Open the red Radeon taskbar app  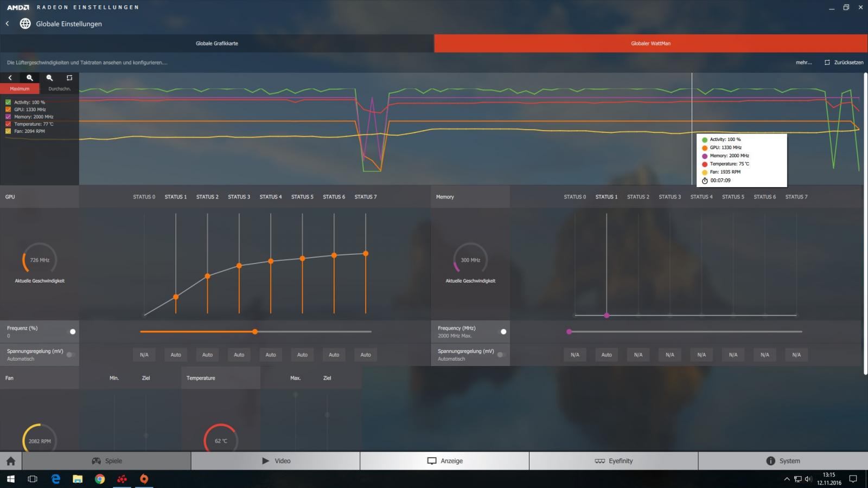point(122,479)
